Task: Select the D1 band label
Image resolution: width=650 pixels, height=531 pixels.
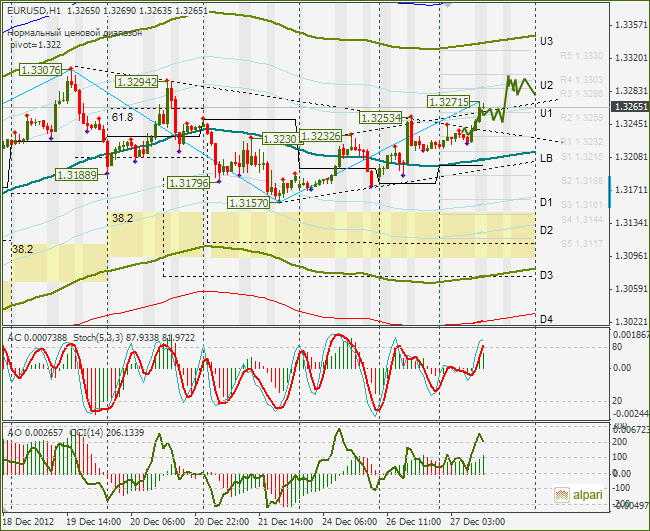Action: 546,202
